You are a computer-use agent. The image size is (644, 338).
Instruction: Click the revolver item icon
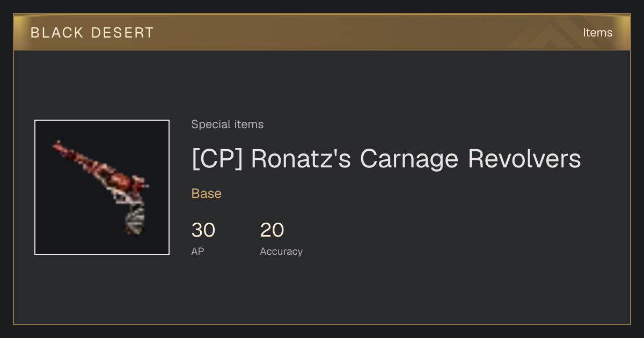pos(102,187)
